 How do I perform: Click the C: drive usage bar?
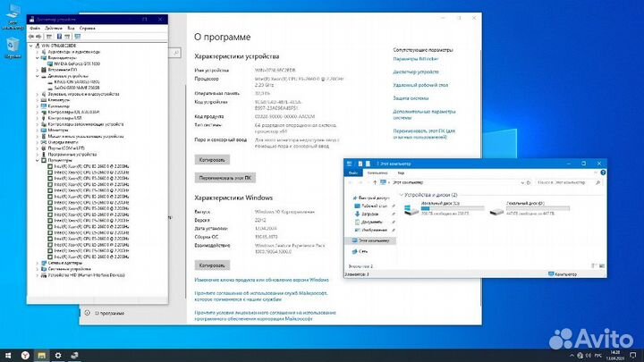coord(453,208)
